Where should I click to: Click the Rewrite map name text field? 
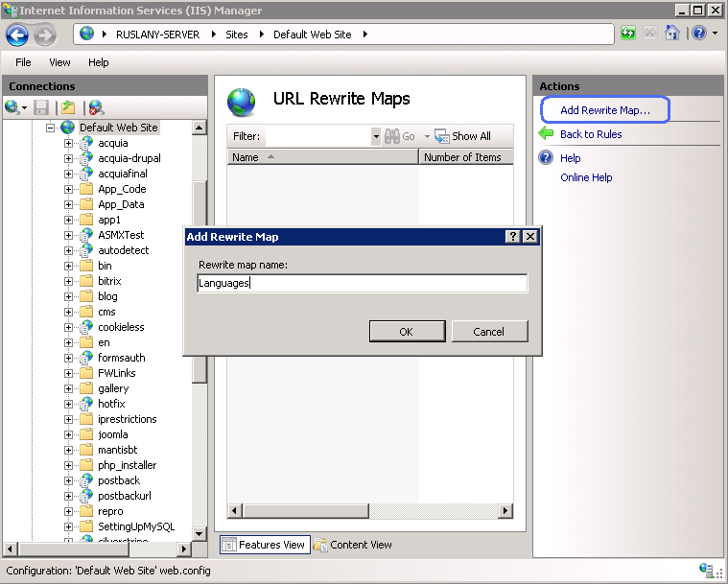pyautogui.click(x=362, y=283)
